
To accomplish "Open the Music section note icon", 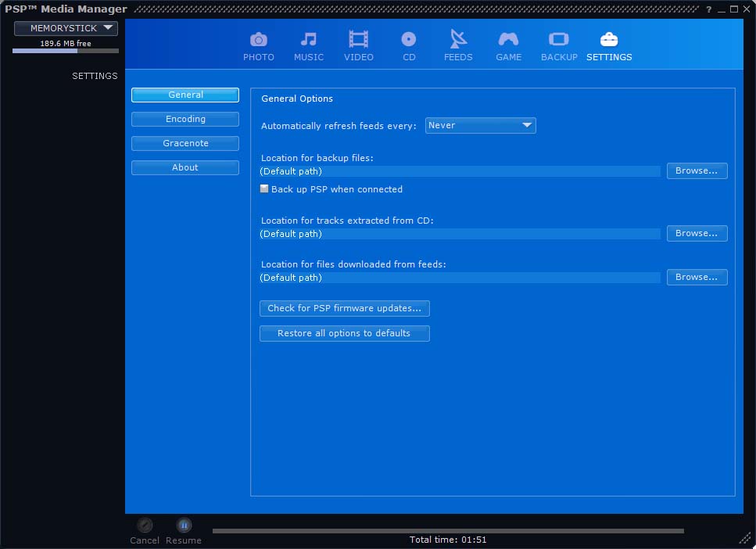I will coord(309,40).
